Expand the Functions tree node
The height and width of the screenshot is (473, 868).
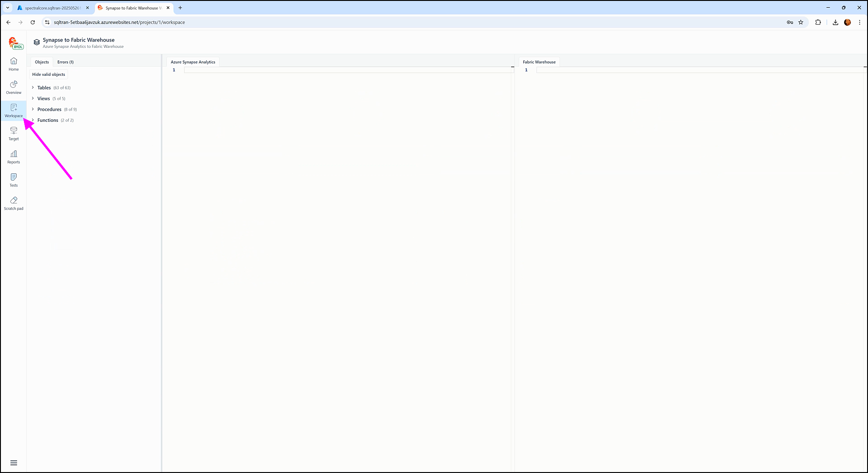pyautogui.click(x=33, y=120)
